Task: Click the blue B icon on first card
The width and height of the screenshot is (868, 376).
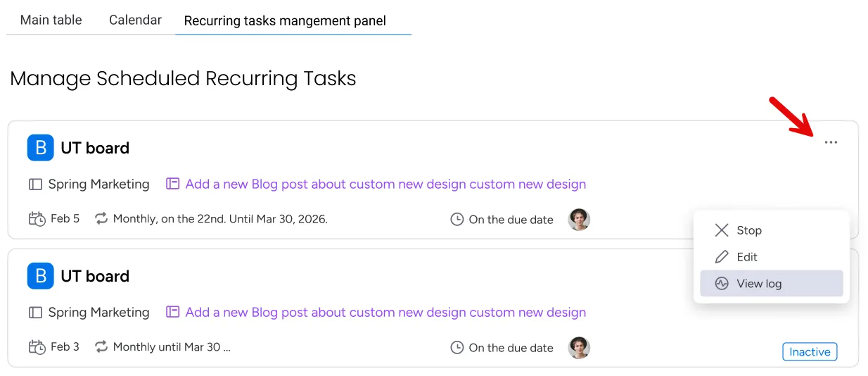Action: [41, 148]
